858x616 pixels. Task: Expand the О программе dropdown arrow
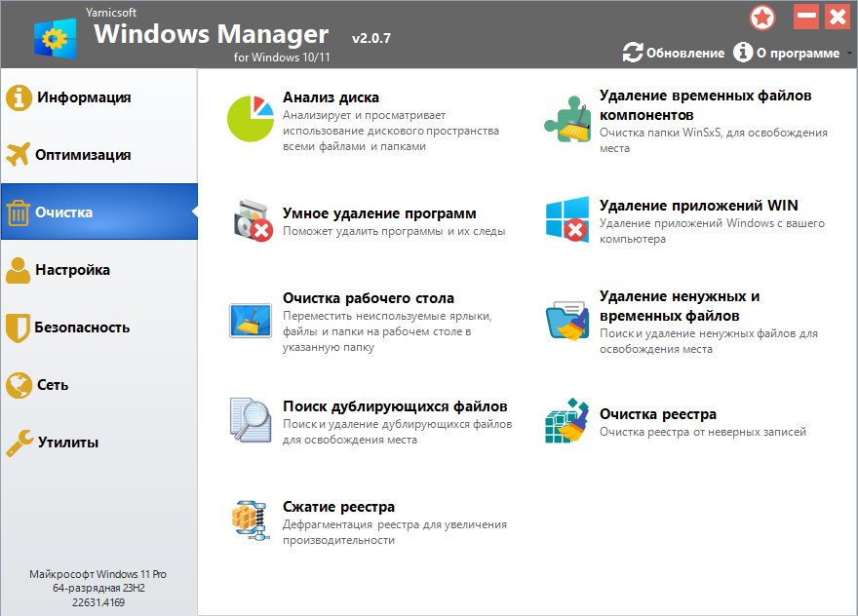click(848, 53)
